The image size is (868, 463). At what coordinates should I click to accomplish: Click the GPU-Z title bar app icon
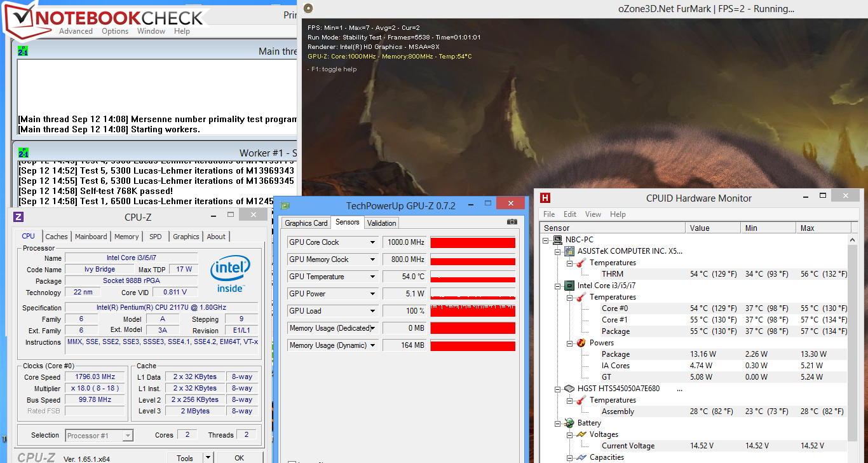(x=285, y=205)
